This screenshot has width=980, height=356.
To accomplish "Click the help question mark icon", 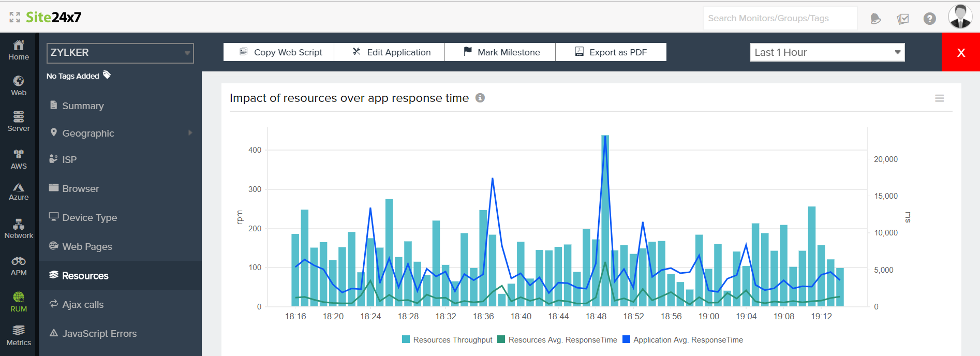I will tap(929, 19).
